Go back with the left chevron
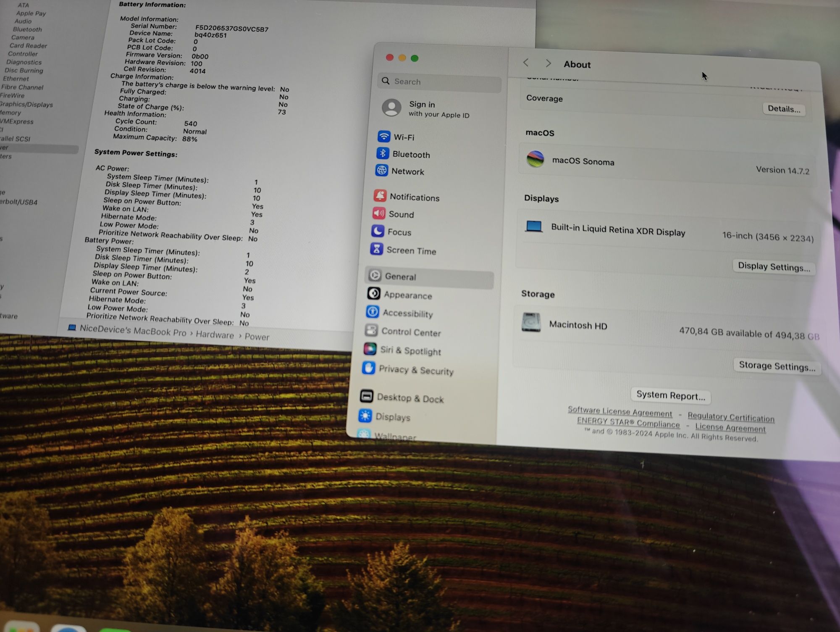The height and width of the screenshot is (632, 840). 526,63
